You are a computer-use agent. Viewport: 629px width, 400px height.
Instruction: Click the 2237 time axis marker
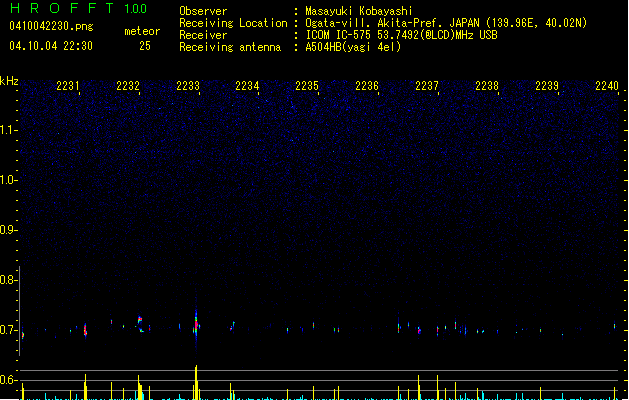427,86
